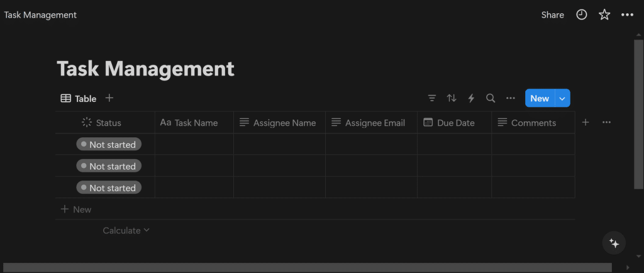Image resolution: width=644 pixels, height=273 pixels.
Task: Click the search magnifier icon
Action: 491,98
